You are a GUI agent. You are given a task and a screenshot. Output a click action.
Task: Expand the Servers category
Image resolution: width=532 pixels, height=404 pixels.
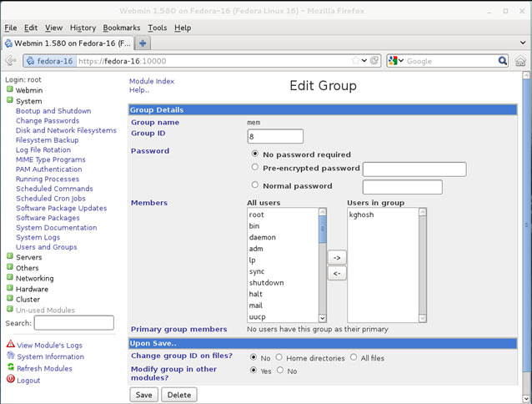coord(10,256)
